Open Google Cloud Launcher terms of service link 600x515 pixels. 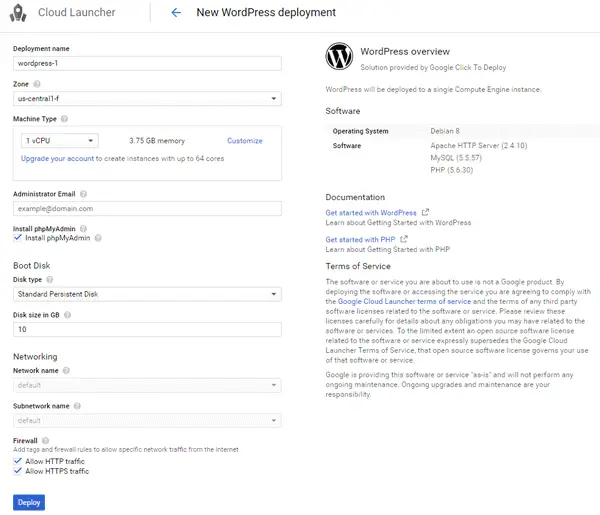pos(404,302)
